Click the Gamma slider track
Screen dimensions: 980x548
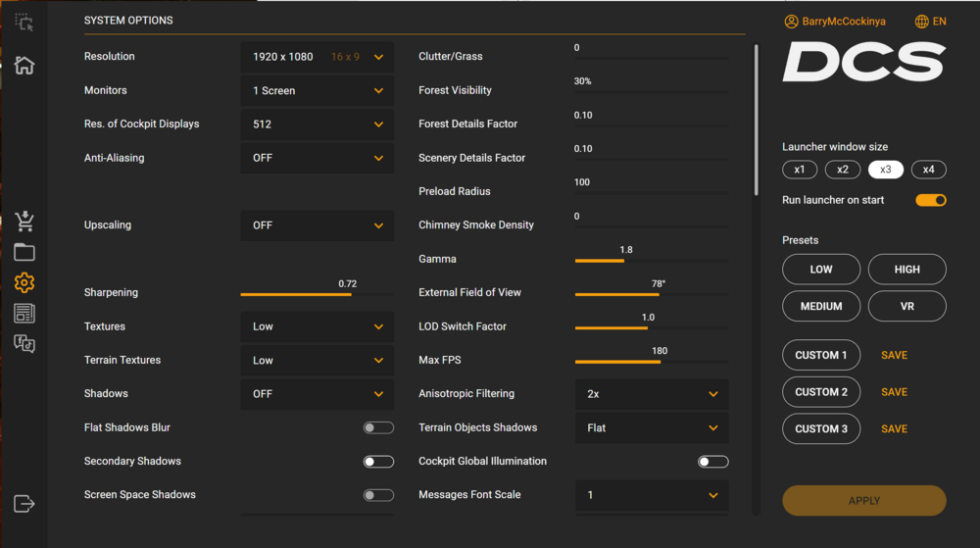pyautogui.click(x=652, y=261)
